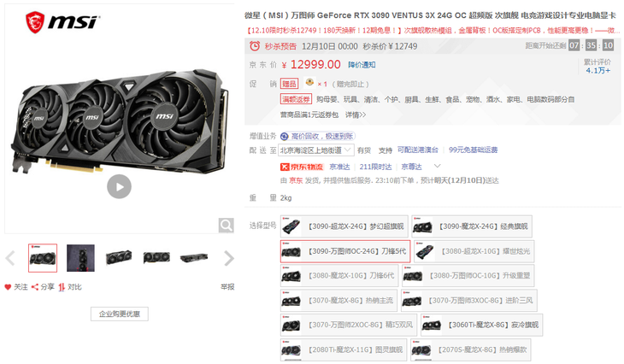The image size is (624, 364).
Task: Show next thumbnails with right arrow
Action: pos(229,258)
